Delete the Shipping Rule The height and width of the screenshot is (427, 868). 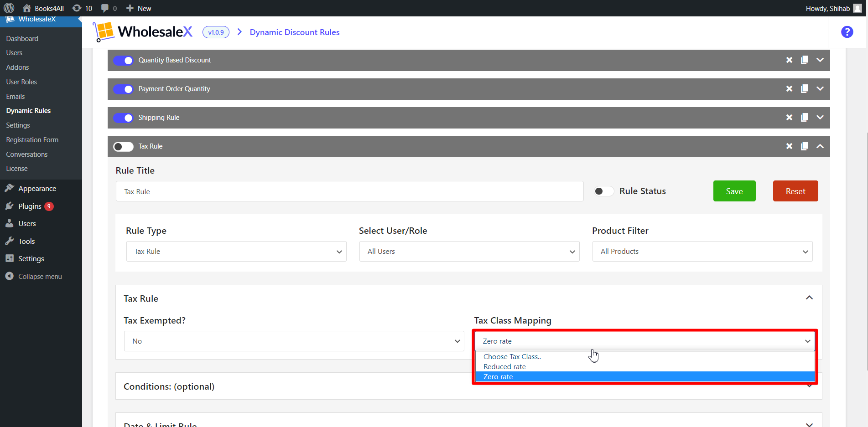coord(789,118)
